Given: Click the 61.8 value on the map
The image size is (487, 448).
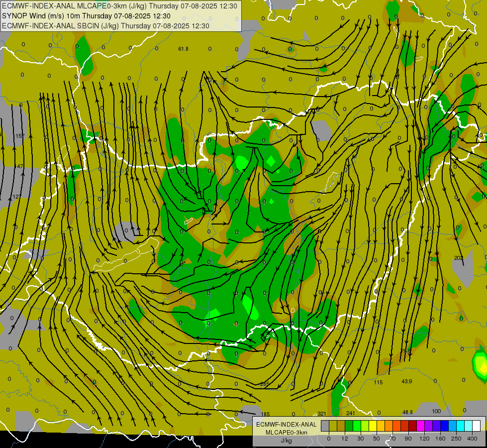Looking at the screenshot, I should (x=183, y=49).
